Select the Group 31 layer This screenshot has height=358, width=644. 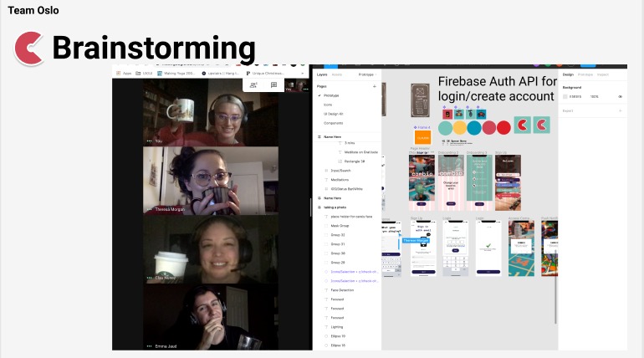(338, 244)
